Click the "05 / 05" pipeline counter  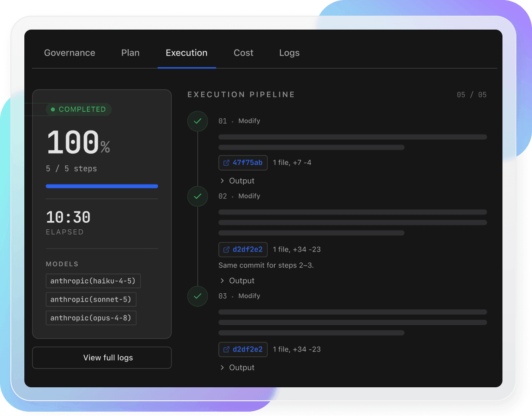(472, 95)
